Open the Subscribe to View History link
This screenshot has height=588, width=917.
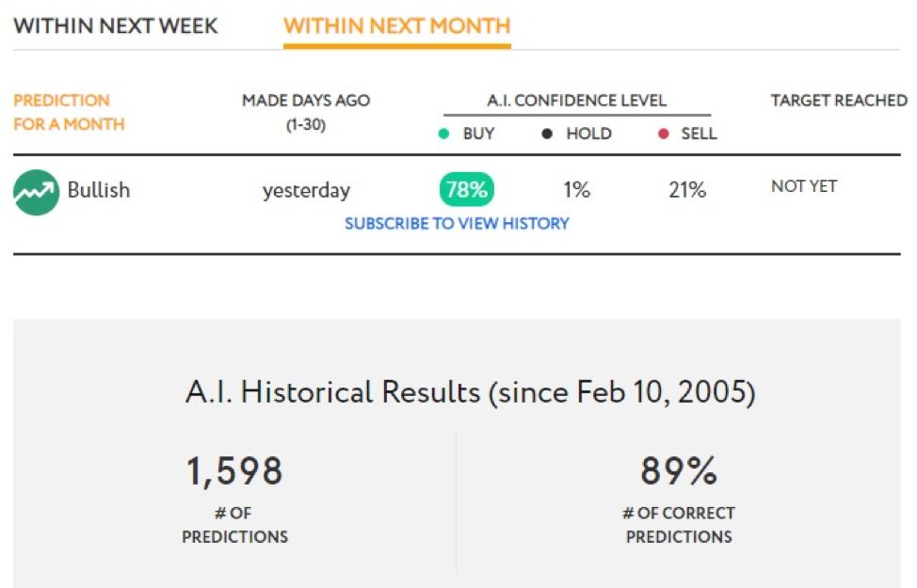(457, 223)
